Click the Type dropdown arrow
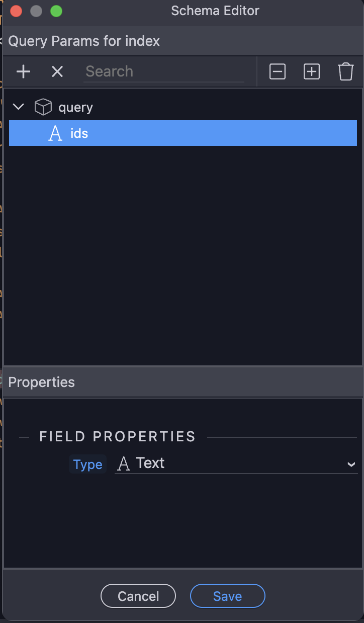The image size is (364, 623). click(x=351, y=464)
